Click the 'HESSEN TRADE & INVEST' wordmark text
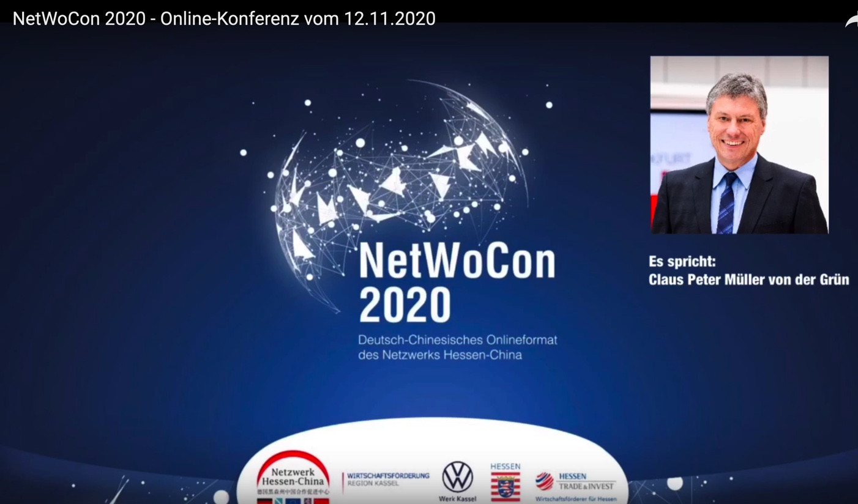Image resolution: width=858 pixels, height=504 pixels. (x=586, y=481)
